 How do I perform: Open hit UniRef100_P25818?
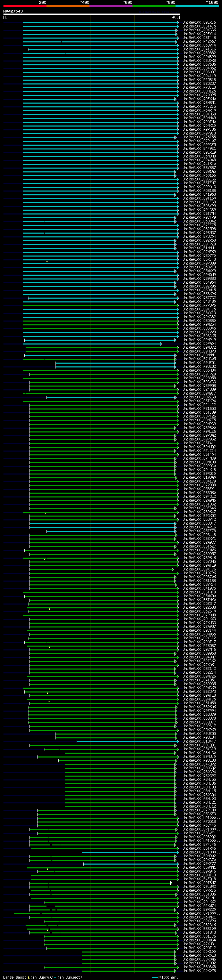[199, 80]
